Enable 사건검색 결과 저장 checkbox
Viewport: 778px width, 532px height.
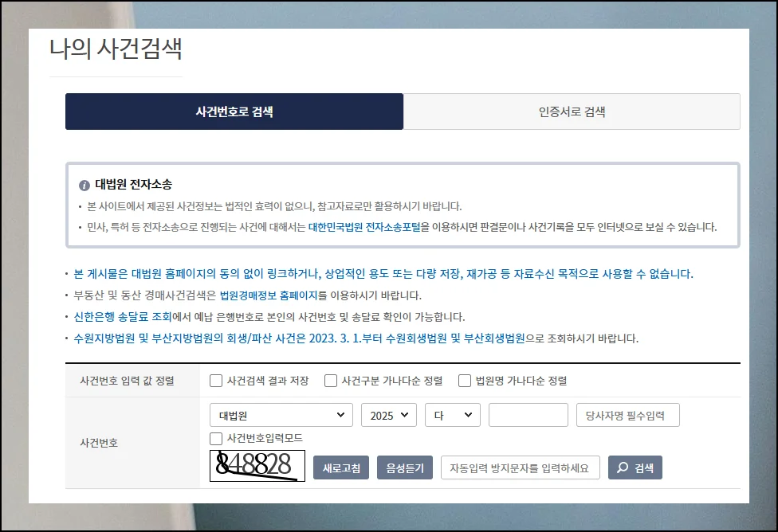(216, 381)
